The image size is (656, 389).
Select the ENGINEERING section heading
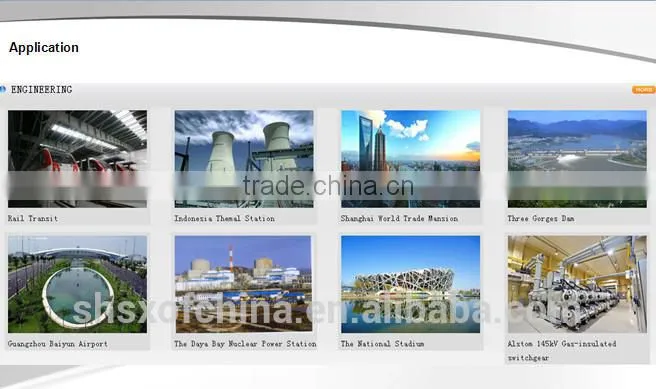click(x=41, y=90)
